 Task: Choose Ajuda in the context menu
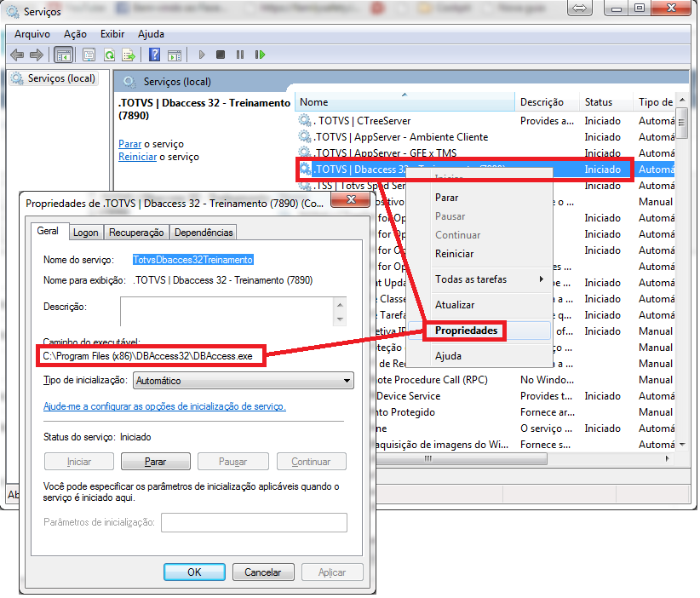(x=480, y=356)
